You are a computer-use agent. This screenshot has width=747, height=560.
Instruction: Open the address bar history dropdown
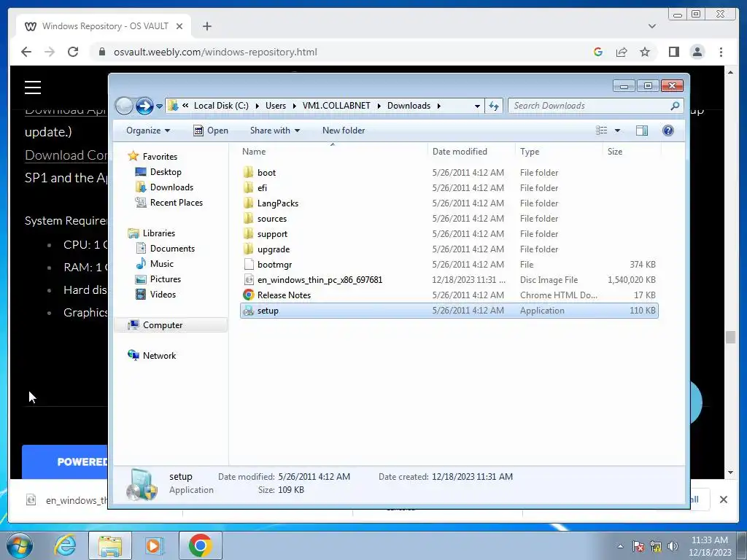477,106
